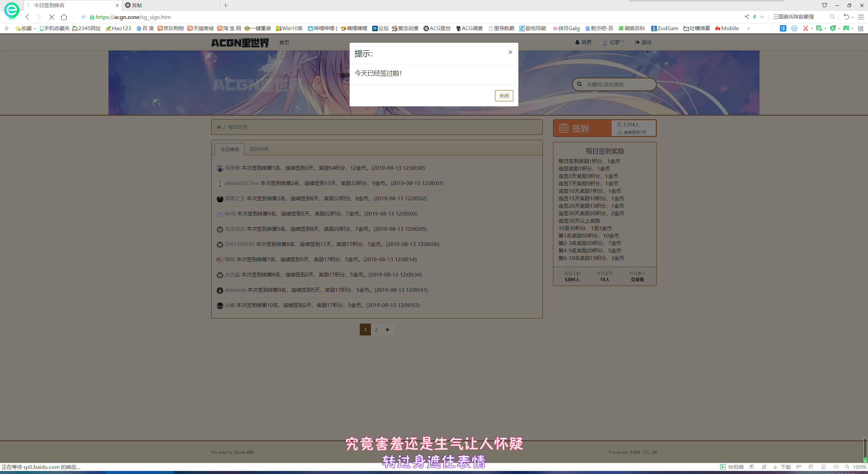
Task: Expand the bookmarks sidebar toggle arrow
Action: [6, 28]
